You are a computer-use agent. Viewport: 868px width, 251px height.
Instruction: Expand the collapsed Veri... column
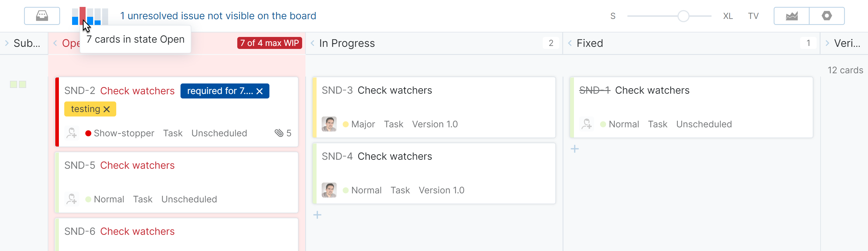827,43
